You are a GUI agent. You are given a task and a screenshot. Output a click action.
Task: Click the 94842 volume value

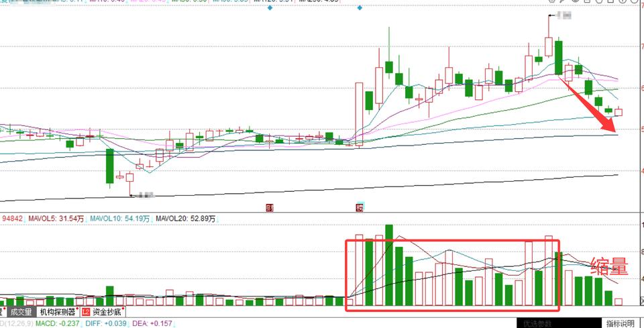(x=12, y=219)
